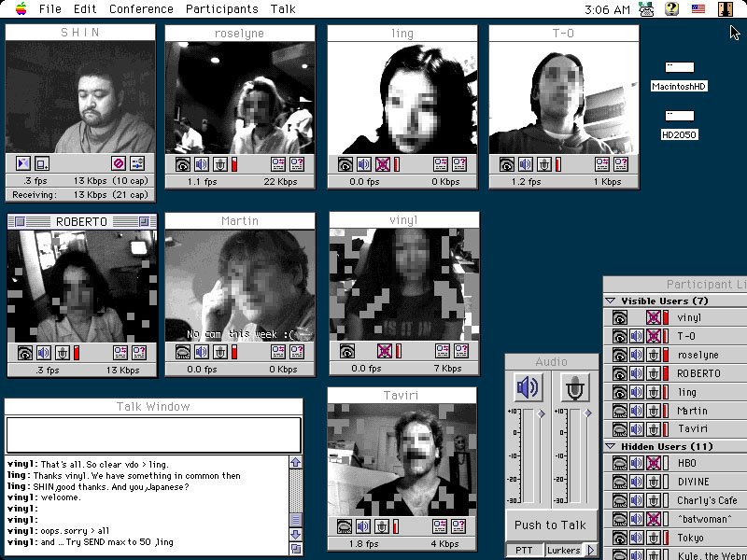Click inside the Talk Window text field
Image resolution: width=747 pixels, height=560 pixels.
click(x=154, y=435)
